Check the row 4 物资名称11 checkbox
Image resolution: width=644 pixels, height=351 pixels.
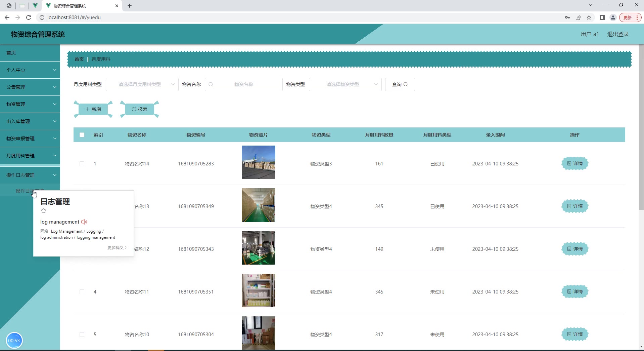(x=82, y=292)
